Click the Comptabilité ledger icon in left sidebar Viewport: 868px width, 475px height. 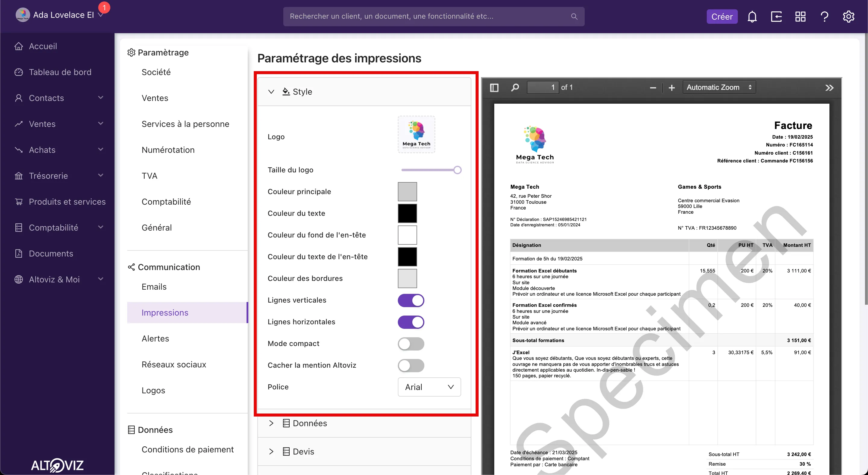point(19,228)
